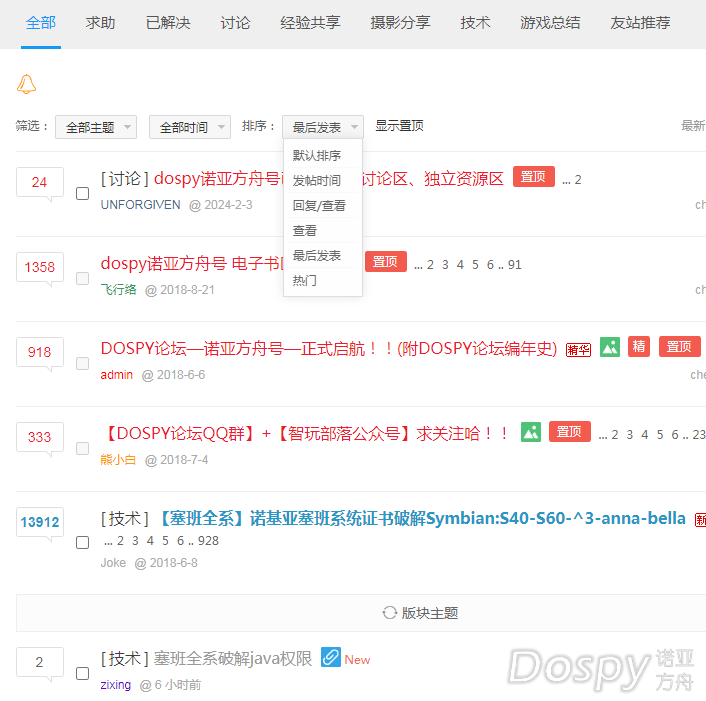
Task: Open thread 【塞班全系】诺基亚塞班系统证书破解
Action: [421, 519]
